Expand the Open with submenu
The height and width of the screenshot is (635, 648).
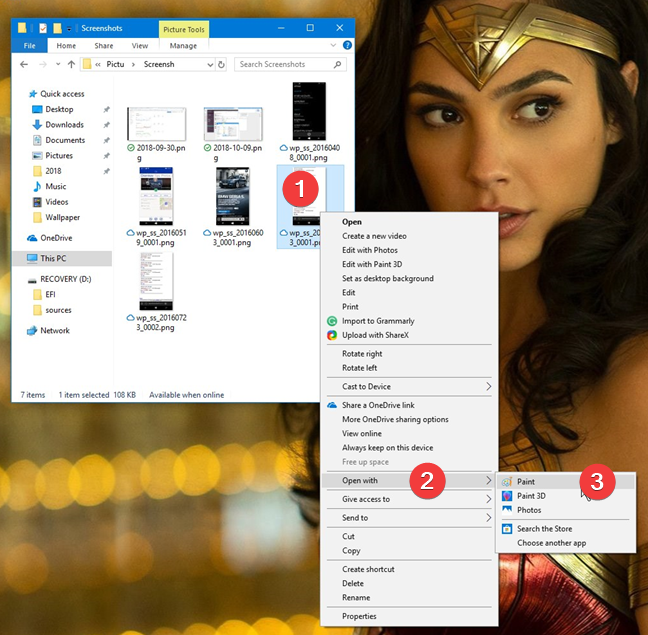(488, 480)
